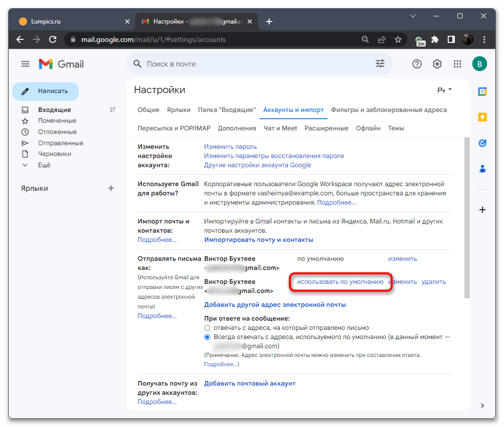Reload the page with refresh icon
This screenshot has width=504, height=427.
tap(53, 39)
